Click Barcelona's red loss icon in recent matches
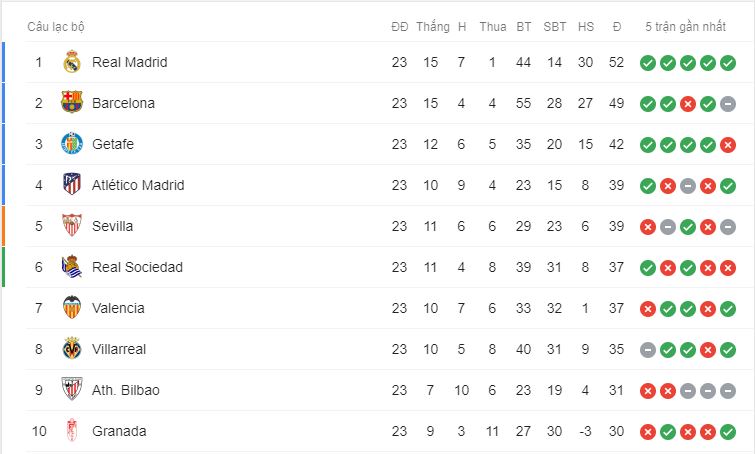Screen dimensions: 755x454 coord(688,104)
